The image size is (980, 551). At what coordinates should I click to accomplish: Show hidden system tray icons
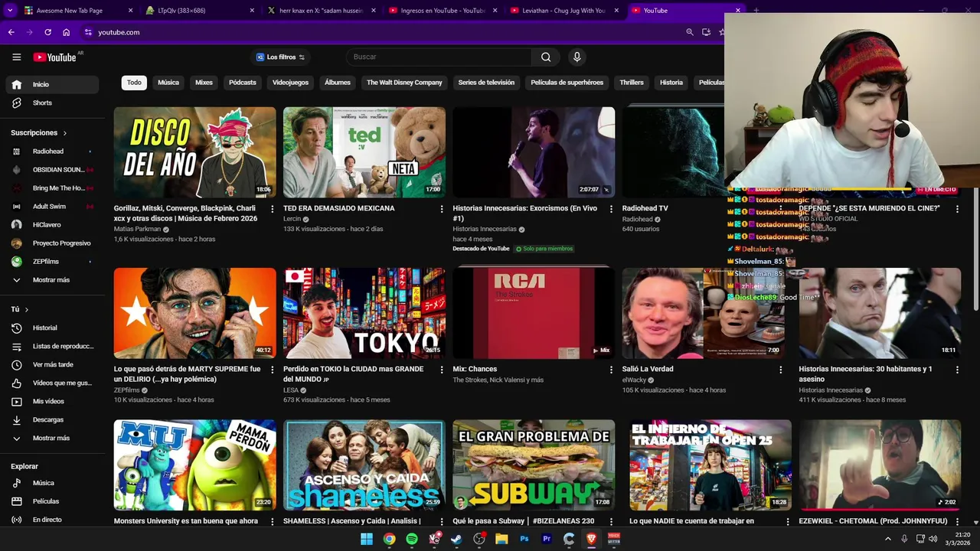coord(888,539)
